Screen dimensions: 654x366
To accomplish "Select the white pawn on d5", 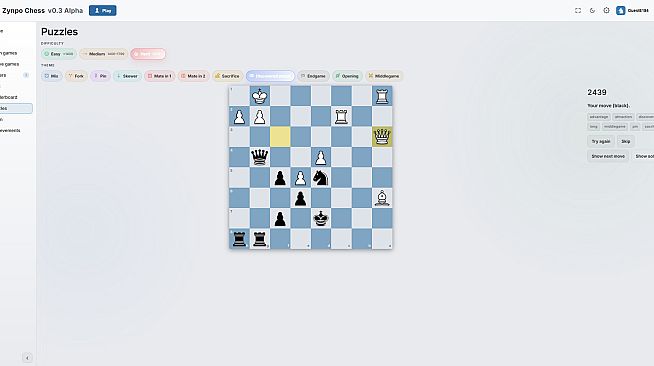I will tap(300, 178).
